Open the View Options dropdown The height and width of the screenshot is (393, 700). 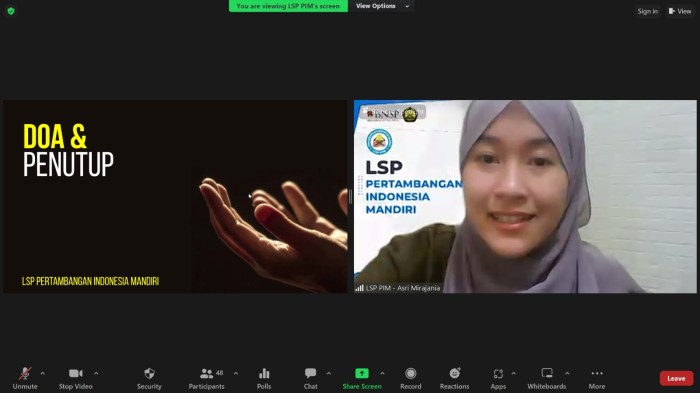point(382,6)
